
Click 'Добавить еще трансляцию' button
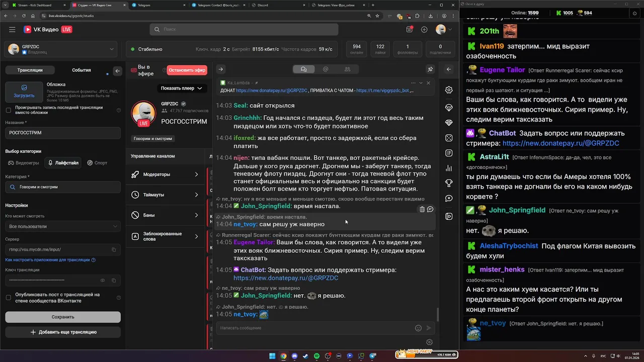tap(63, 332)
